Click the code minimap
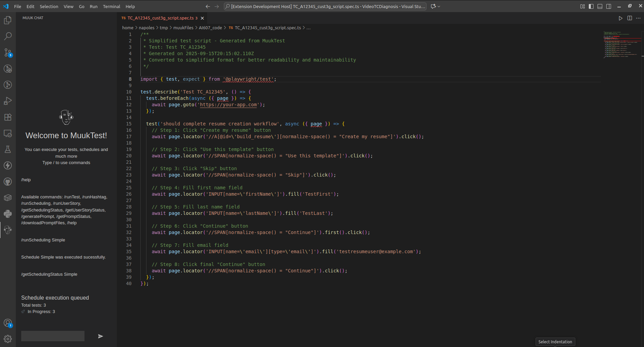 [x=621, y=45]
